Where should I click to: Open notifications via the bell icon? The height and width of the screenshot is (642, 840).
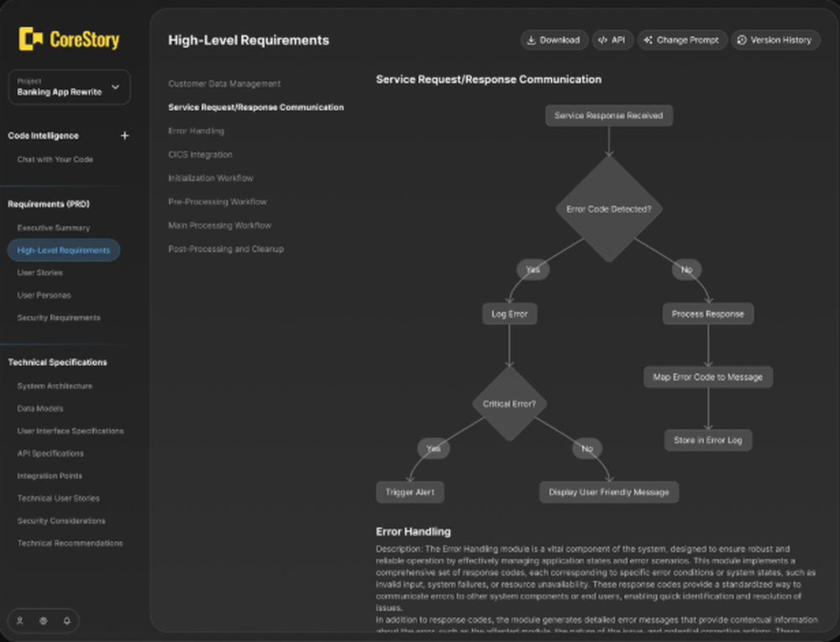pos(67,620)
